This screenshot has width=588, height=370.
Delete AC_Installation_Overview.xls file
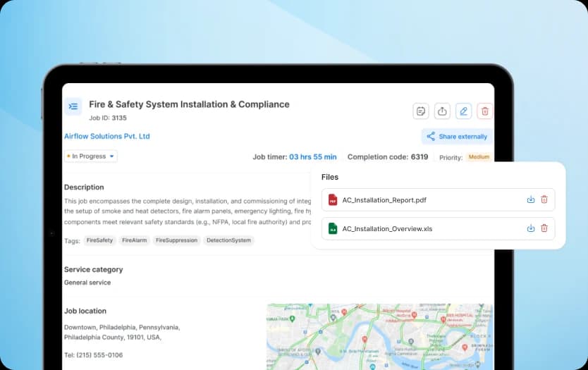coord(544,228)
